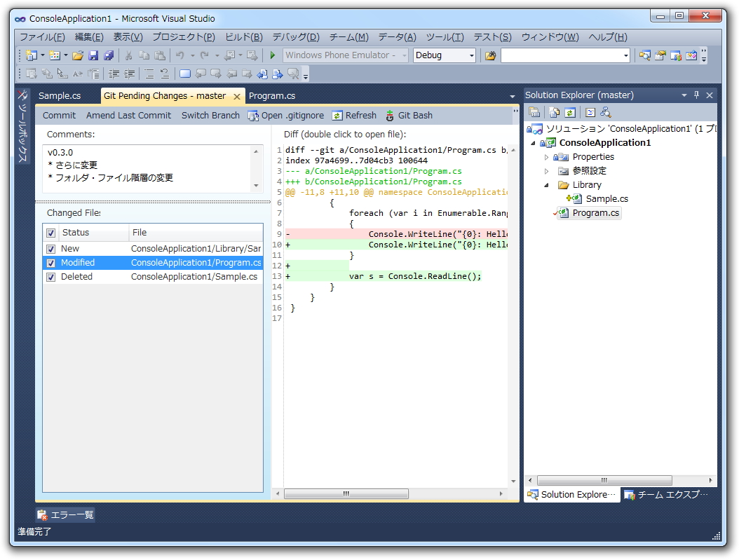Open the toolbox sidebar icon
739x560 pixels.
pos(22,95)
